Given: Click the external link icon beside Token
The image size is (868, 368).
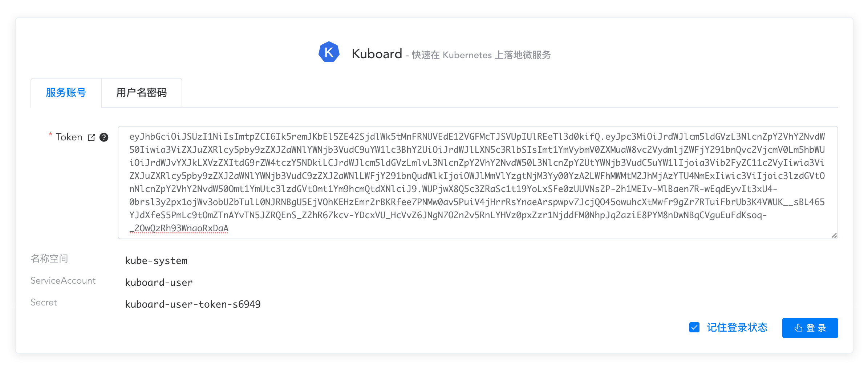Looking at the screenshot, I should pos(91,137).
